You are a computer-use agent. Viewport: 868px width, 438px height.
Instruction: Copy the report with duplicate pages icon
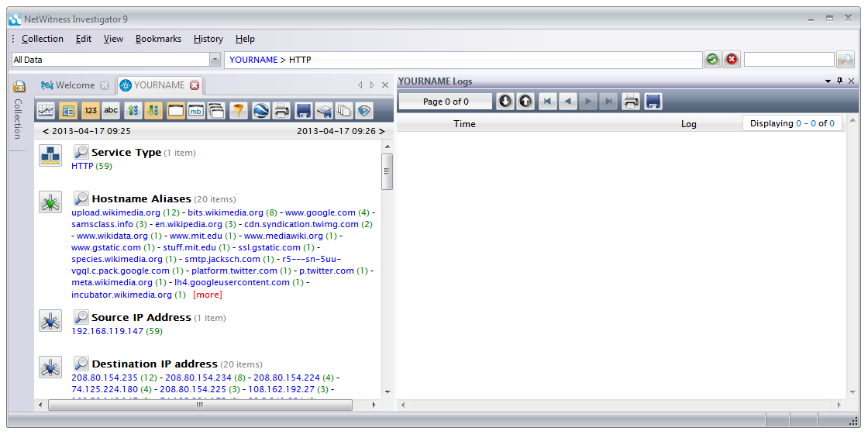pyautogui.click(x=344, y=111)
